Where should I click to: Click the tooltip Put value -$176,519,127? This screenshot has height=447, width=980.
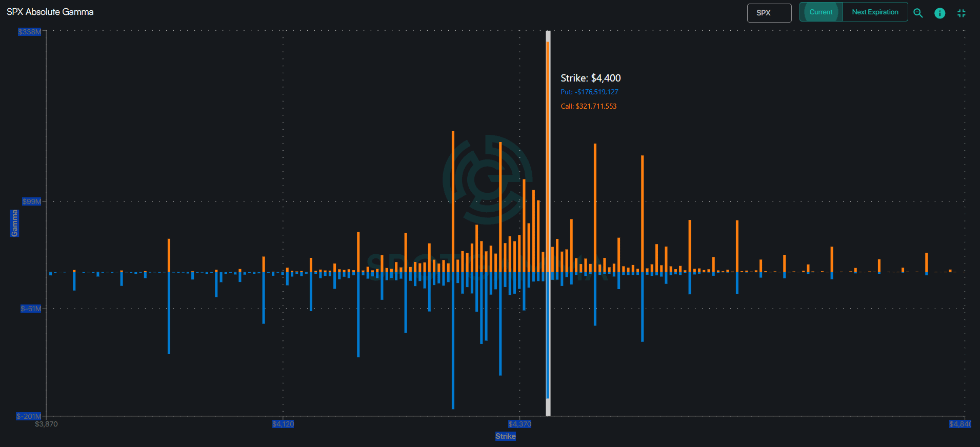[x=589, y=92]
